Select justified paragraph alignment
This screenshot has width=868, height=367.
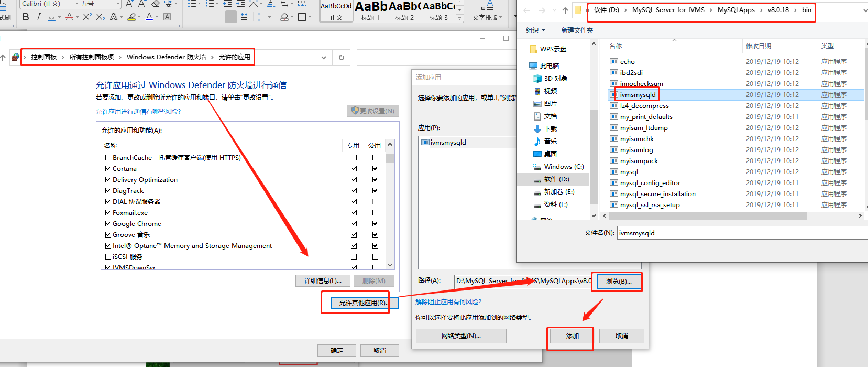[x=231, y=17]
